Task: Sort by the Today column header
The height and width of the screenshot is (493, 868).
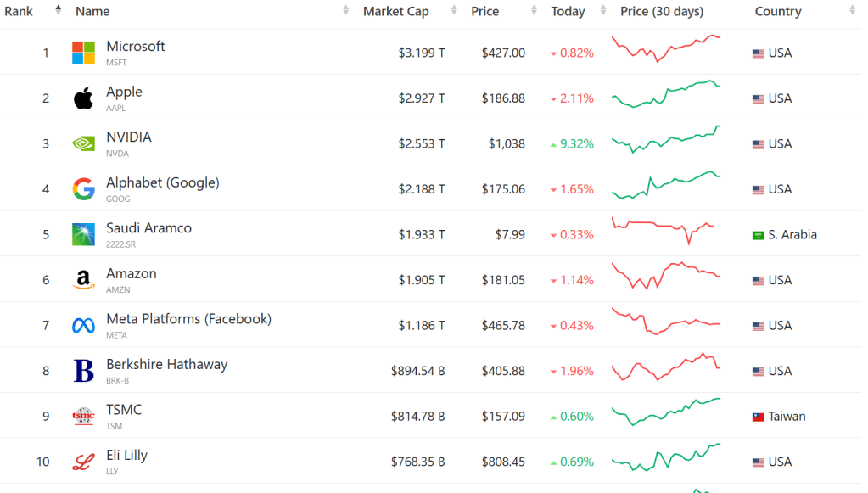Action: [x=568, y=12]
